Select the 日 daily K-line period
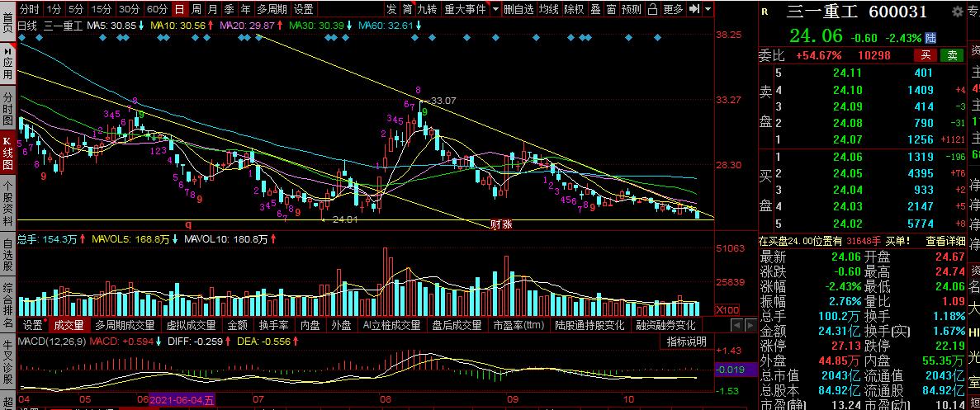The height and width of the screenshot is (410, 980). (179, 9)
